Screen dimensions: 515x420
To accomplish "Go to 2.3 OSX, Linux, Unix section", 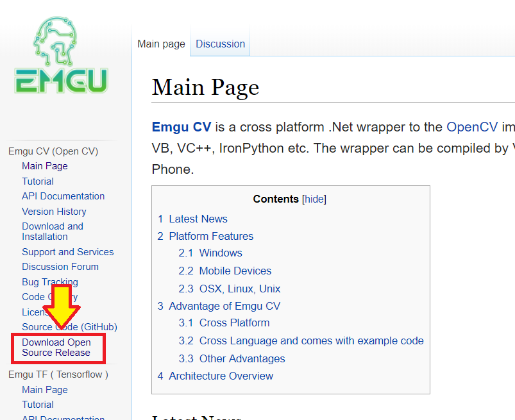I will tap(229, 289).
